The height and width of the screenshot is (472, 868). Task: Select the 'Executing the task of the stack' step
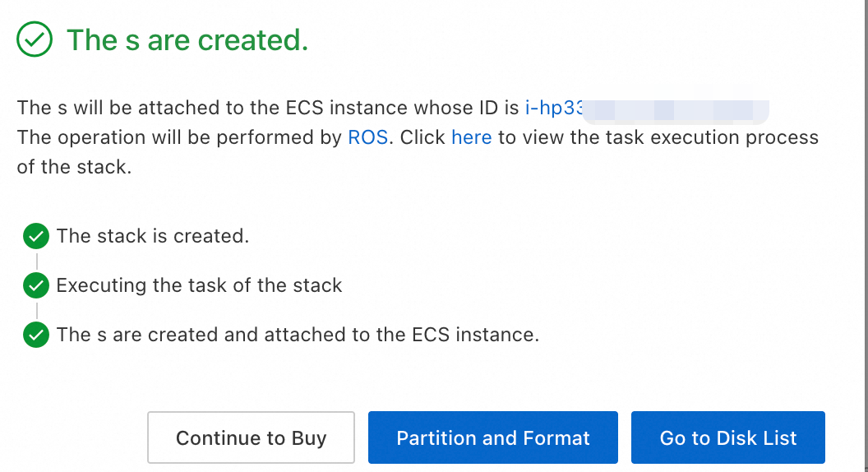(x=199, y=285)
